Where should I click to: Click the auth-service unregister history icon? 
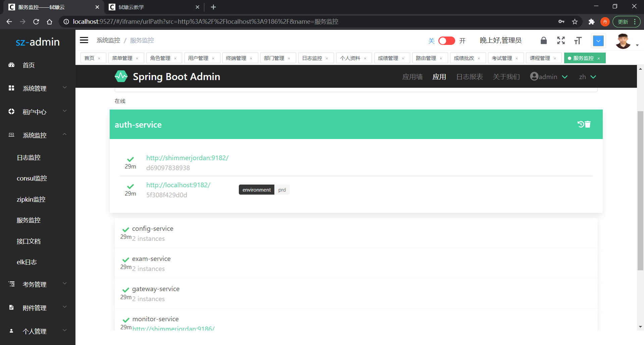[581, 124]
